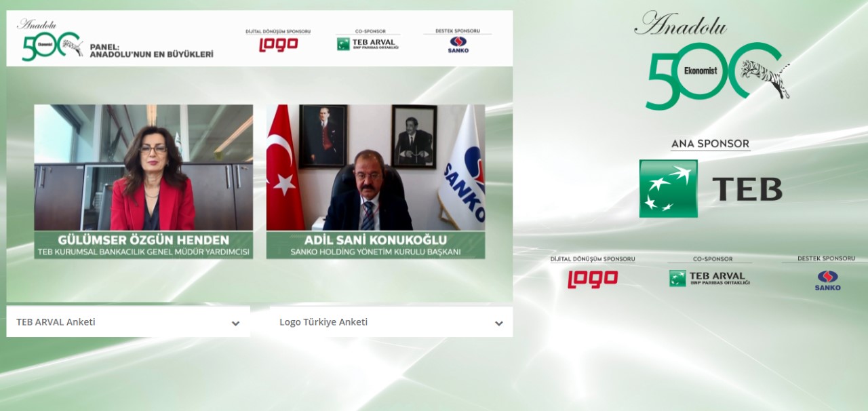
Task: Click the "DİJİTAL DÖNÜŞÜM SPONSORU" label below the TEB main sponsor
Action: pos(593,259)
